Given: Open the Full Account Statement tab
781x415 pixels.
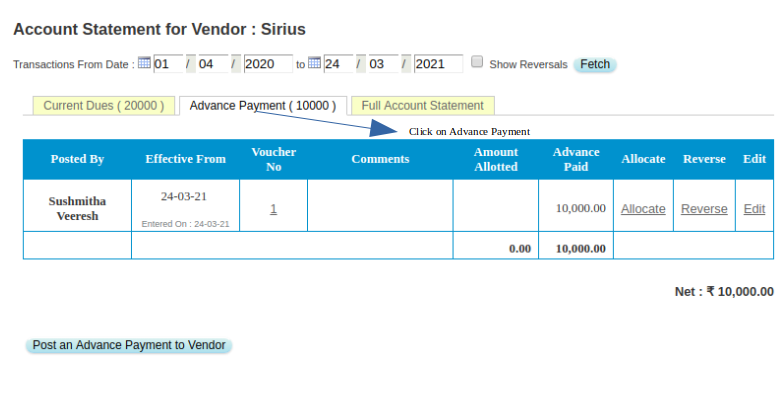Looking at the screenshot, I should click(x=422, y=106).
